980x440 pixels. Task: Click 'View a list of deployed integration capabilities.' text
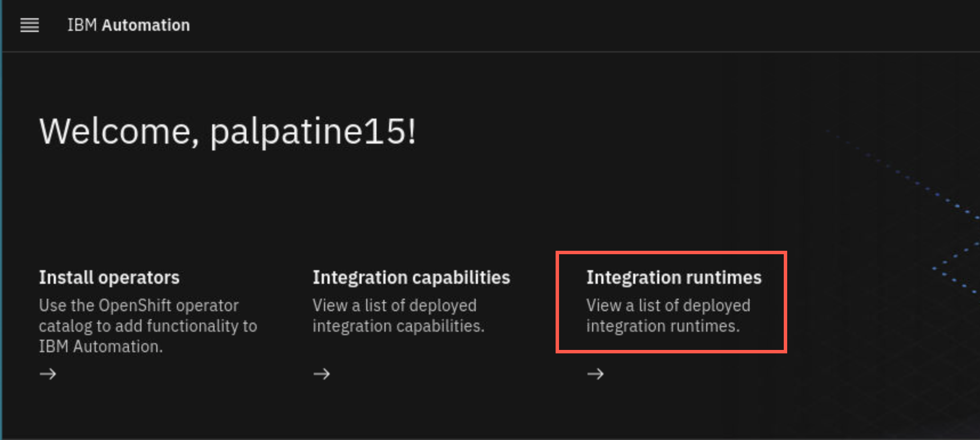[398, 316]
